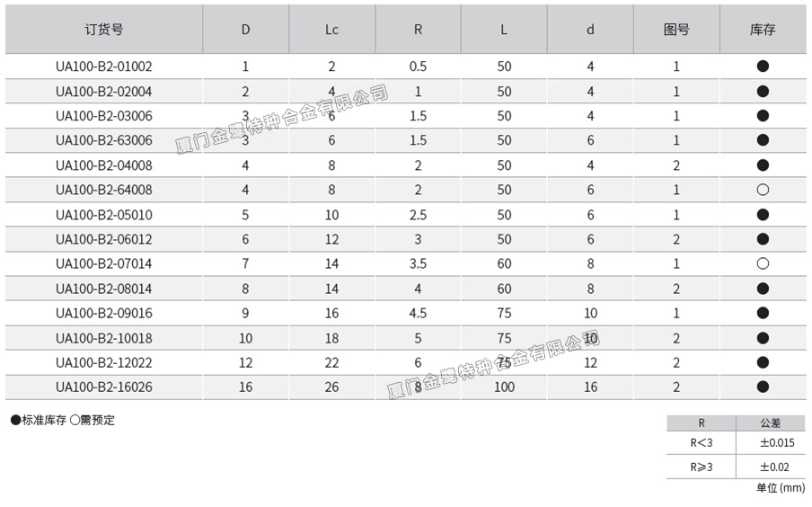Screen dimensions: 812x507
Task: Click the stock dot in the UA100-B2-12022 row
Action: point(763,362)
